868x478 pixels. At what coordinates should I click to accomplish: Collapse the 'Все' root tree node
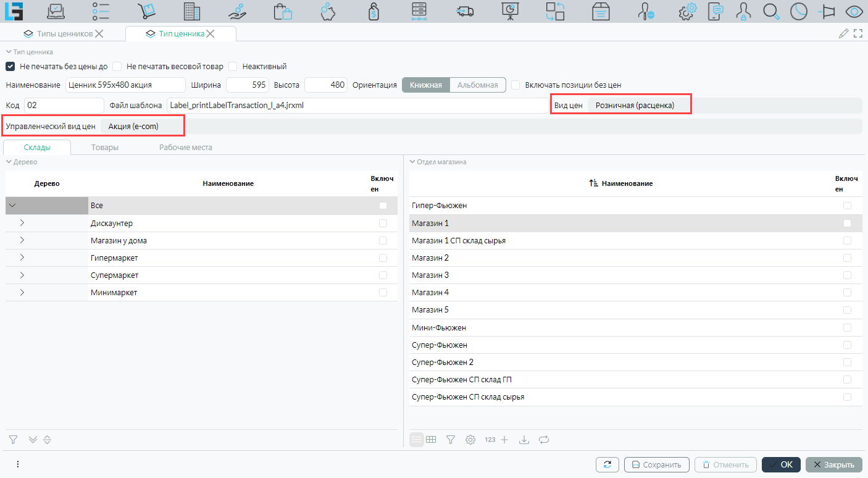click(x=12, y=206)
